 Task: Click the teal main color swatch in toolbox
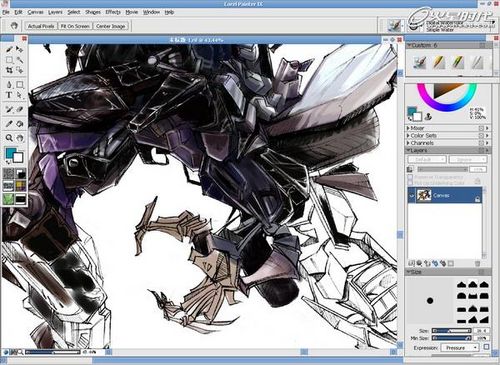[x=11, y=153]
